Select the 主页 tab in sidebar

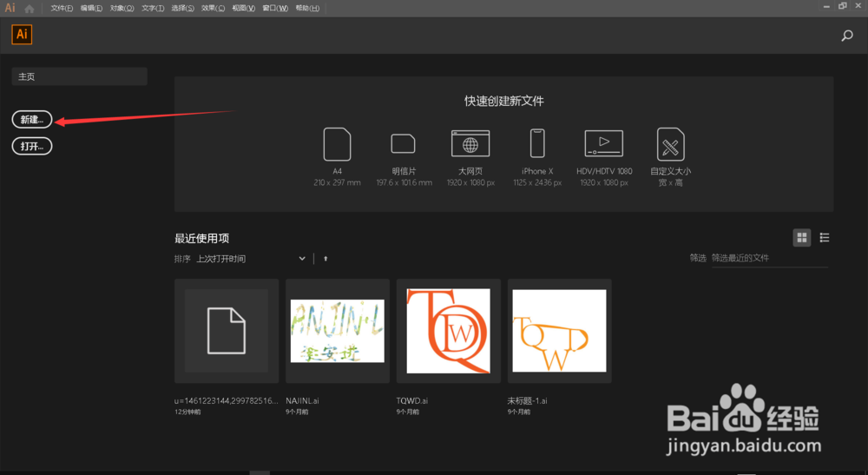[79, 76]
